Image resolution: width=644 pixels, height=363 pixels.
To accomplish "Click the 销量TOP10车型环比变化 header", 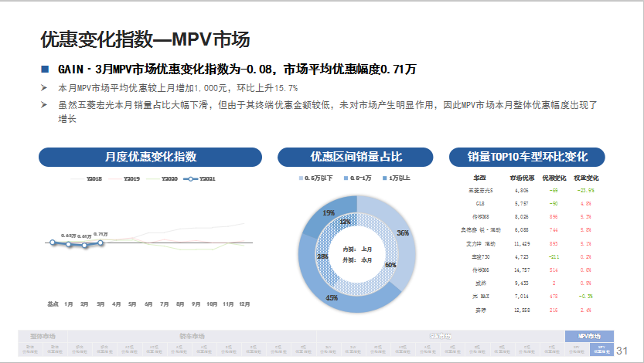I will pos(527,157).
